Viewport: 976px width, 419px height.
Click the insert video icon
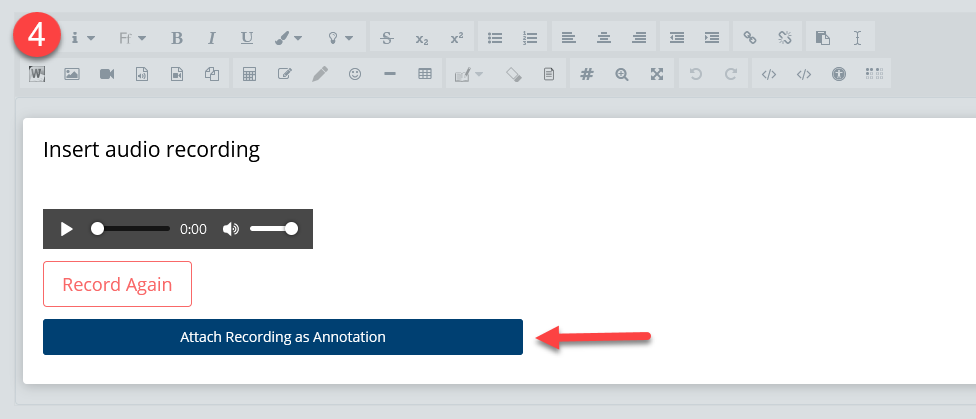point(107,74)
